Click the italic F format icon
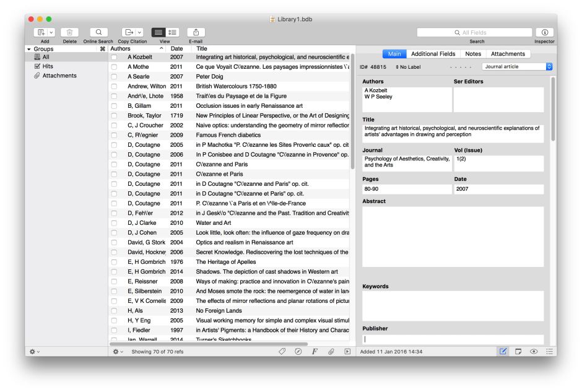 point(315,352)
